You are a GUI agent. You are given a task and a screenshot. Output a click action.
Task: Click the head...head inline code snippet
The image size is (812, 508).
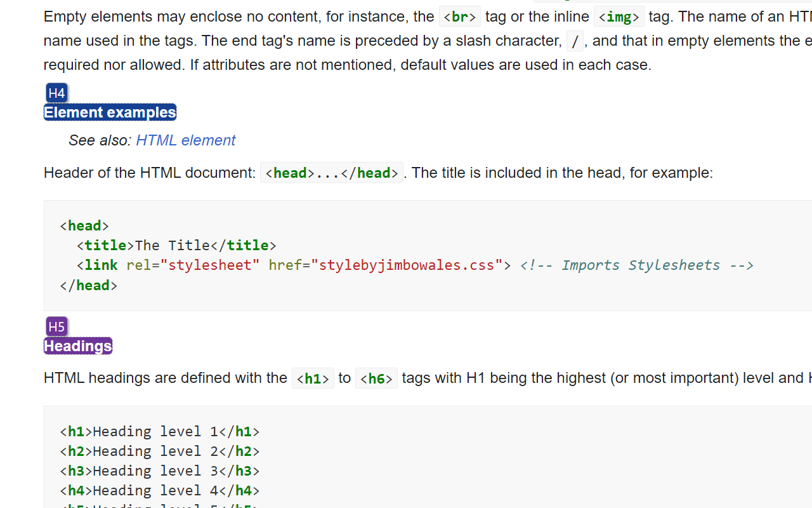(x=331, y=172)
